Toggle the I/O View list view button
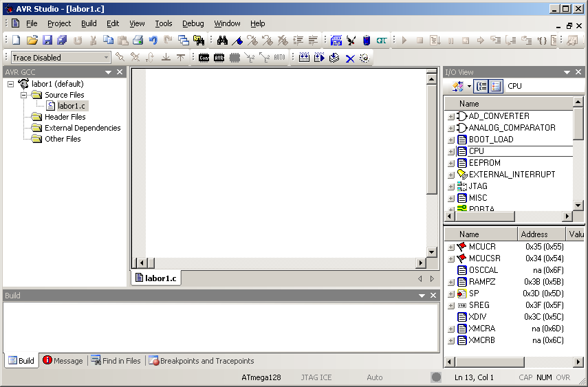This screenshot has height=387, width=588. point(496,86)
